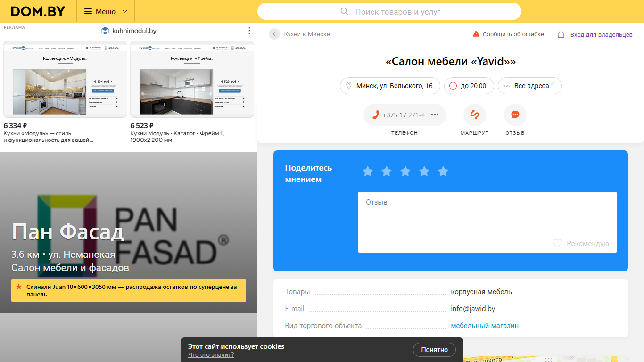The width and height of the screenshot is (644, 362).
Task: Rate one star
Action: (x=368, y=172)
